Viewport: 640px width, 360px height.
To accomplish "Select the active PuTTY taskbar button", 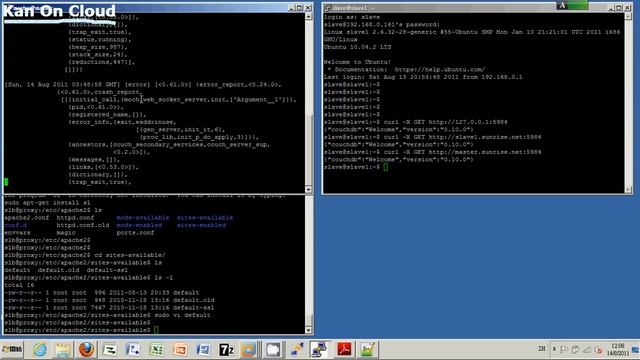I will [x=320, y=349].
